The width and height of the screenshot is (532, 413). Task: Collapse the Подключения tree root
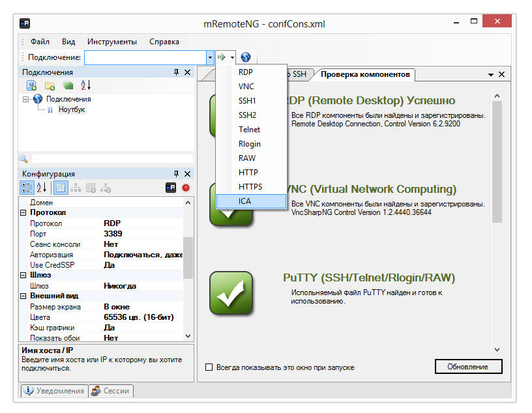(x=25, y=100)
